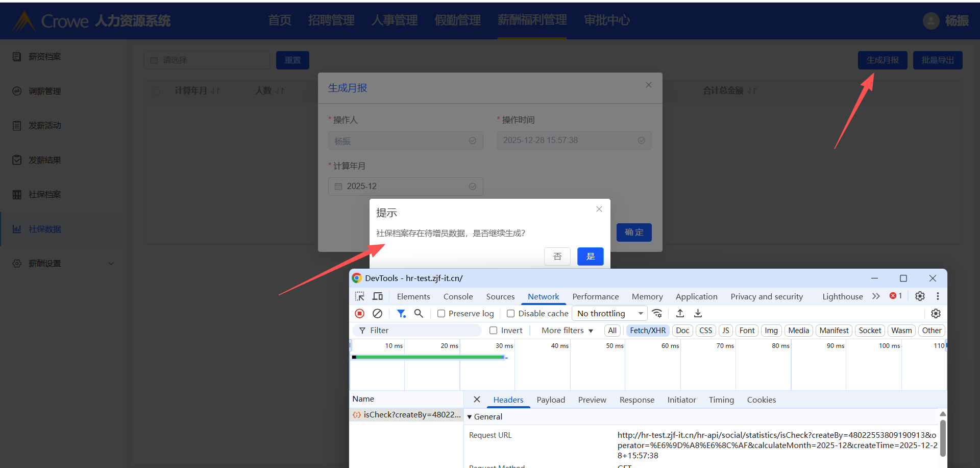980x468 pixels.
Task: Click the 否 button in prompt
Action: point(557,256)
